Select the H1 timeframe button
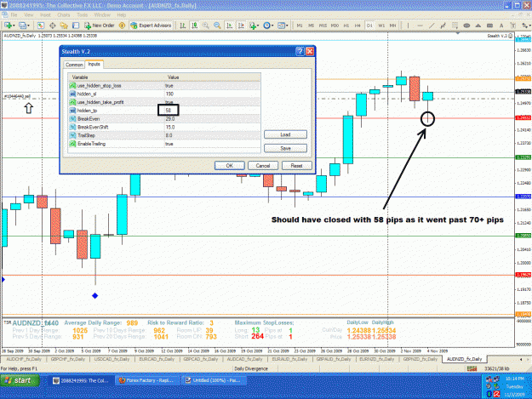532x399 pixels. coord(346,26)
